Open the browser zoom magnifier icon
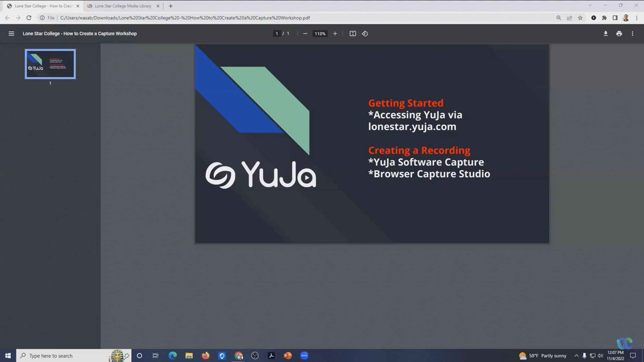The width and height of the screenshot is (644, 362). click(559, 18)
